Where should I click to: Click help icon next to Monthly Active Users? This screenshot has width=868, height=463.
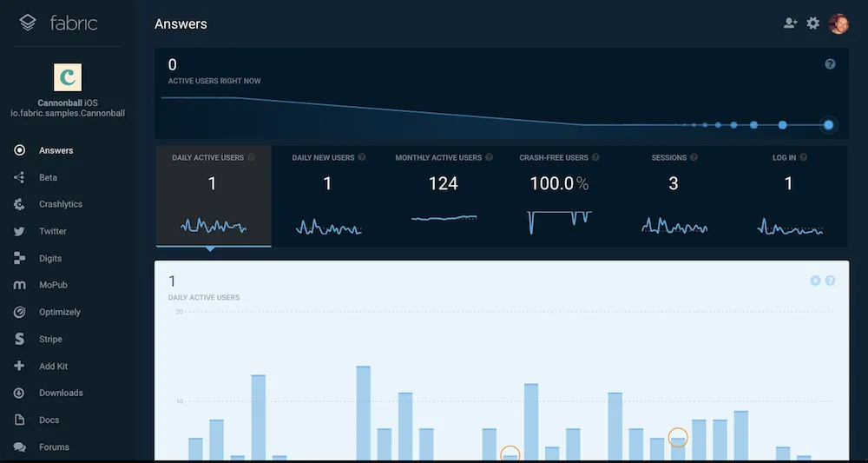(x=489, y=157)
